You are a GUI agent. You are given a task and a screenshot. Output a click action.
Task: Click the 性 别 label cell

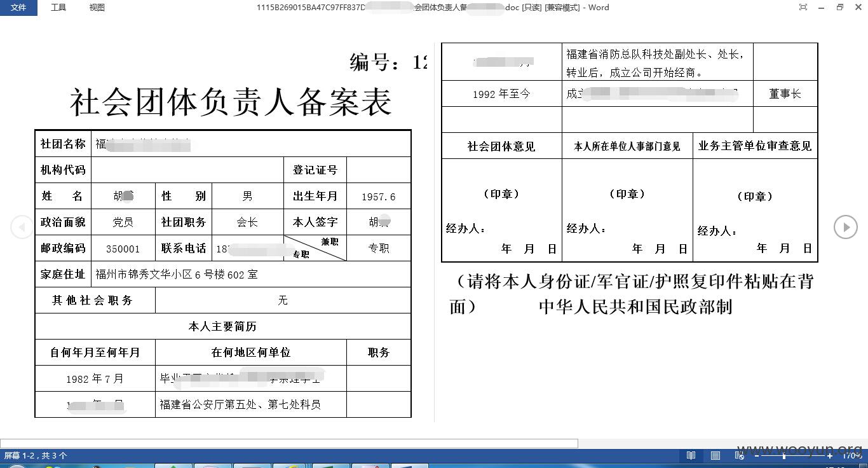coord(184,196)
